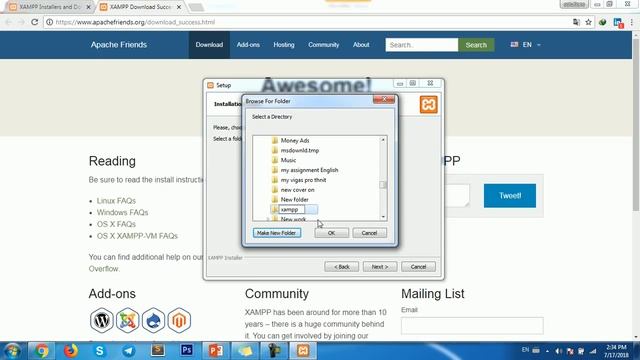
Task: Click the folder list scrollbar thumb
Action: 383,185
